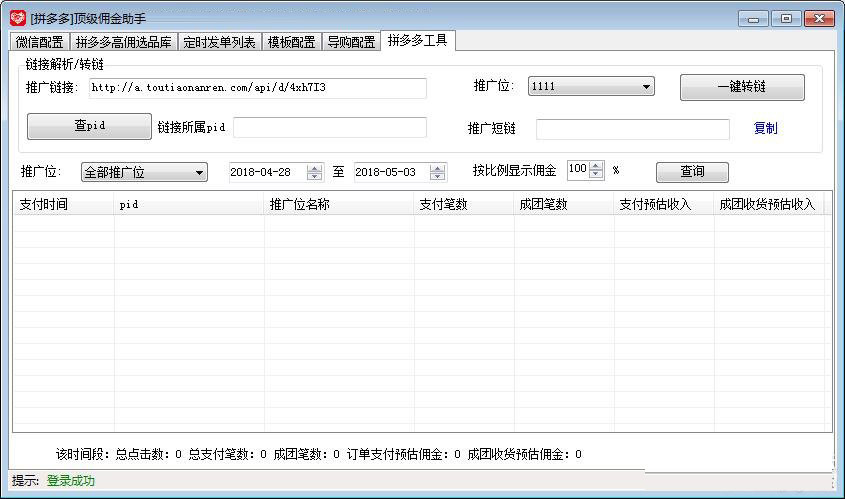Click the 推广链接 URL input field
Viewport: 845px width, 499px height.
pos(257,88)
